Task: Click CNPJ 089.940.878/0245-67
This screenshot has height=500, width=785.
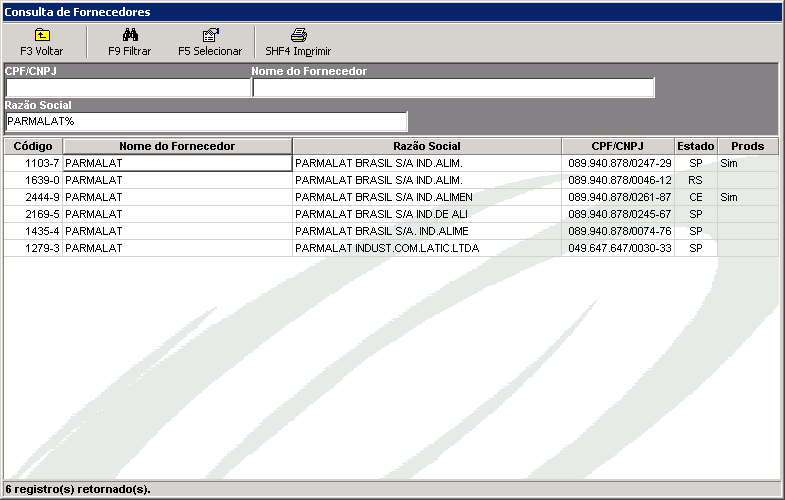Action: pyautogui.click(x=620, y=214)
